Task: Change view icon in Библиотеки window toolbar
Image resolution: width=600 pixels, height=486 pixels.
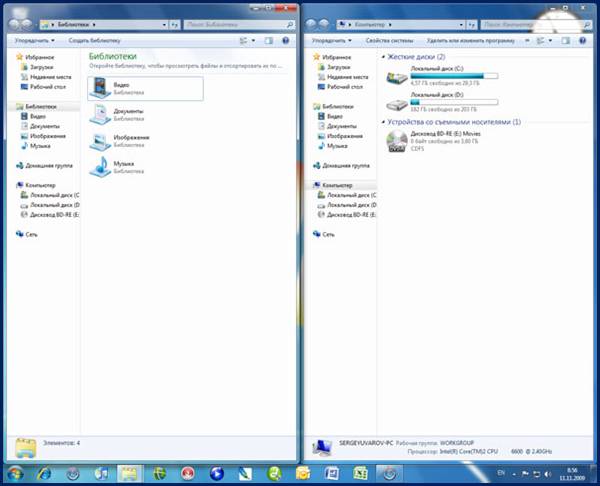Action: (243, 40)
